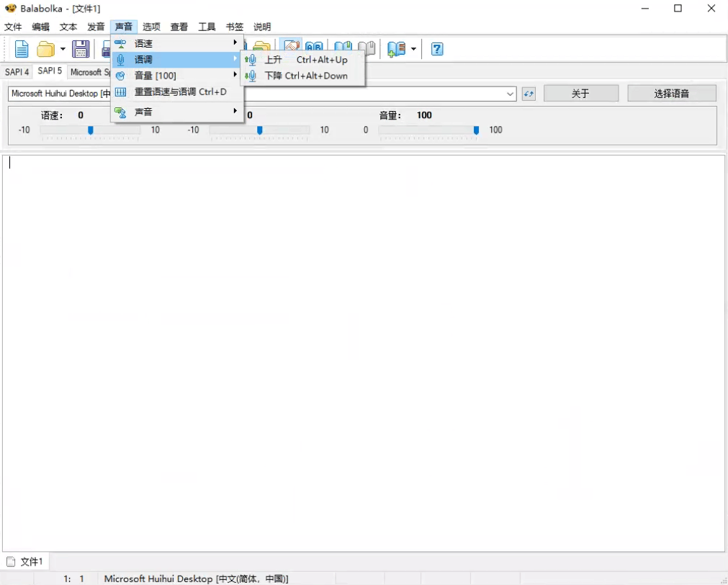Switch to the Microsoft Speech tab
Screen dimensions: 728x585
[90, 72]
